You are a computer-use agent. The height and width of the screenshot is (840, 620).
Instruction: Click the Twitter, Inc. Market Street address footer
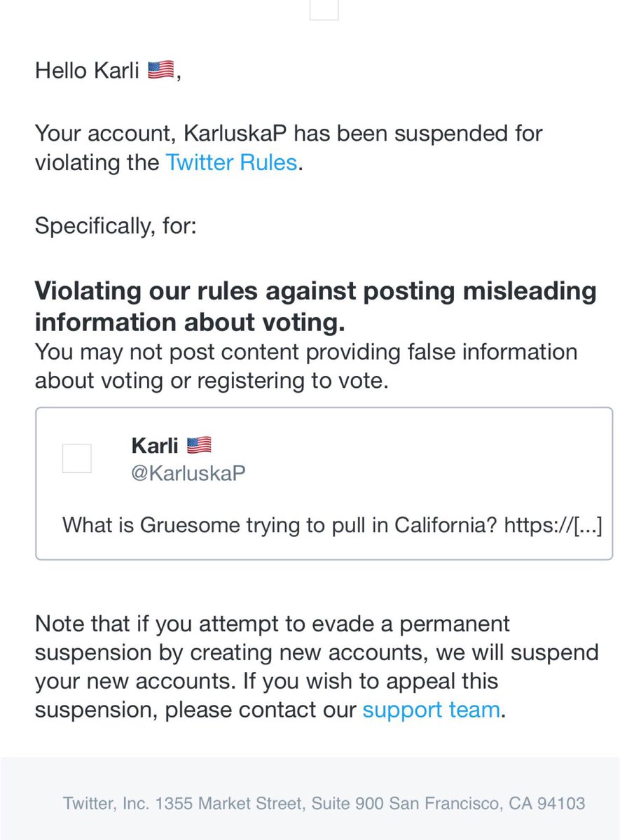click(324, 803)
